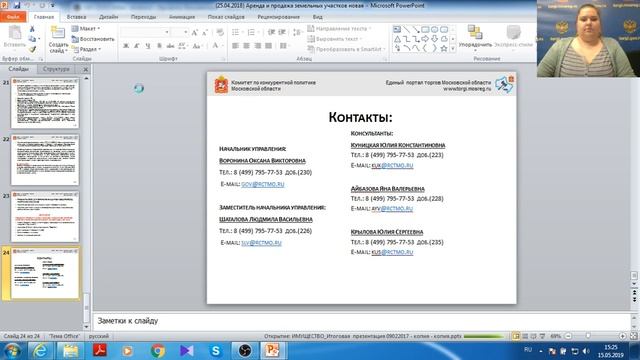The image size is (640, 360).
Task: Toggle Italic (К) formatting
Action: click(137, 46)
